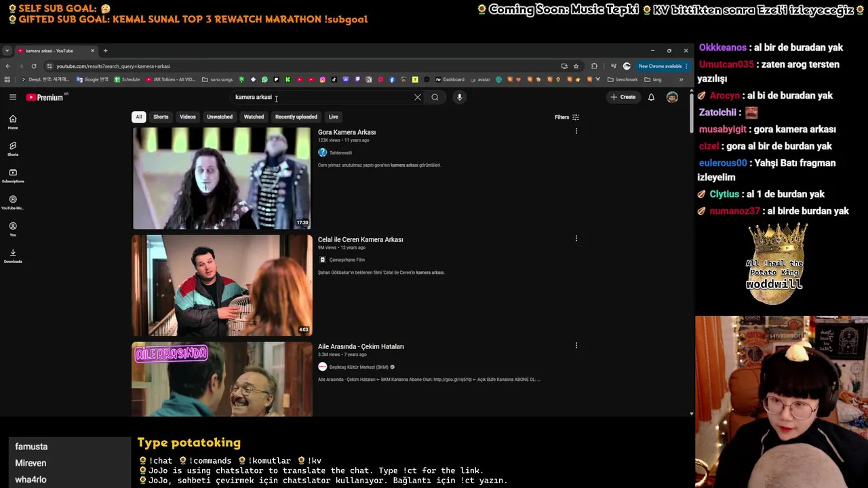Reload the page in Chrome
Screen dimensions: 868x488
pyautogui.click(x=33, y=66)
